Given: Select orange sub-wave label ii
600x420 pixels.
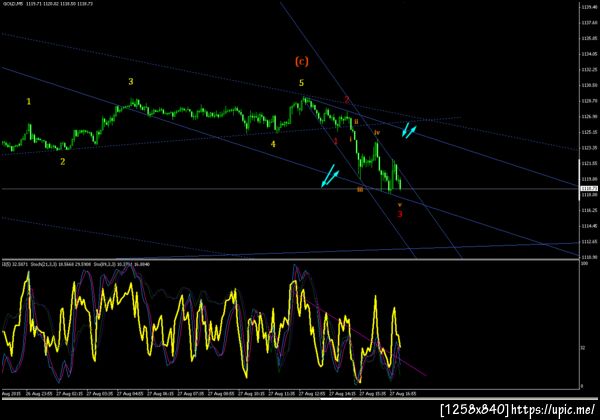Looking at the screenshot, I should [x=356, y=121].
